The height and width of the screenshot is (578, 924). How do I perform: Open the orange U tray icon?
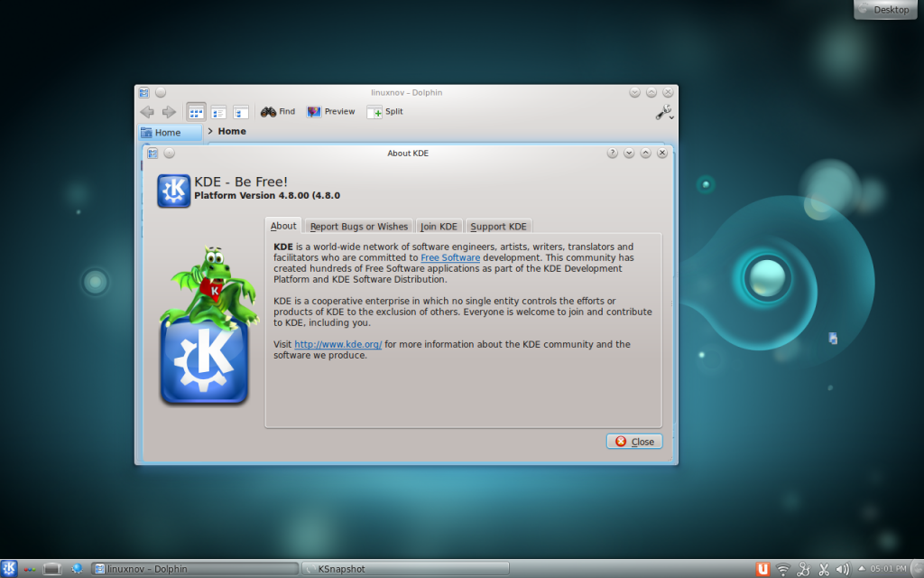coord(762,569)
